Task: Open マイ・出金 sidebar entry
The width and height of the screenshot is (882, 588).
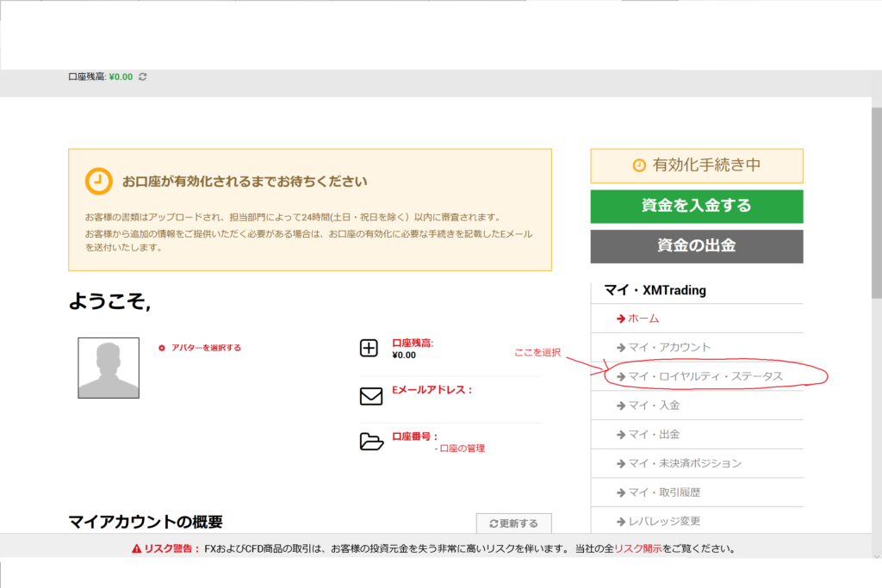Action: pyautogui.click(x=653, y=434)
